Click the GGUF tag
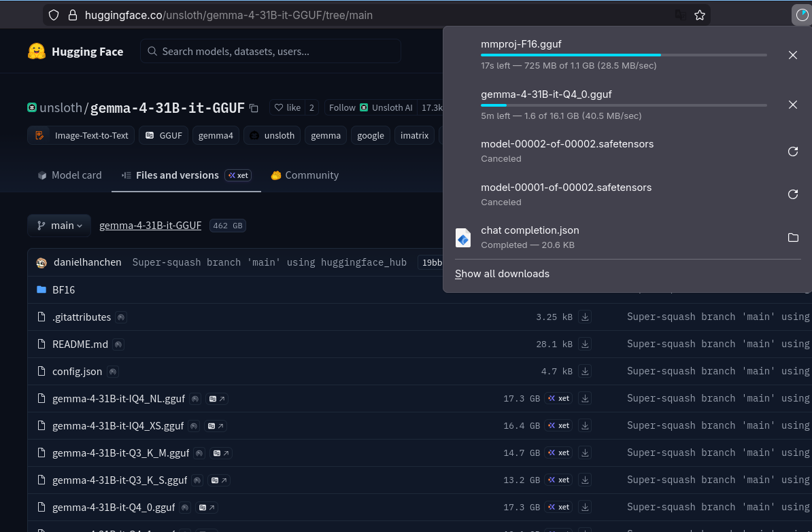The width and height of the screenshot is (812, 532). point(164,136)
